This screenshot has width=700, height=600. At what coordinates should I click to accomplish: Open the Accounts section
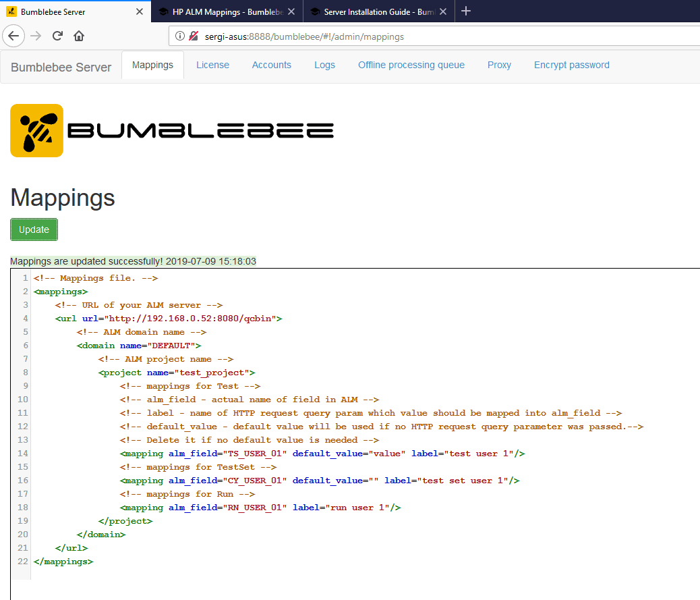click(271, 65)
